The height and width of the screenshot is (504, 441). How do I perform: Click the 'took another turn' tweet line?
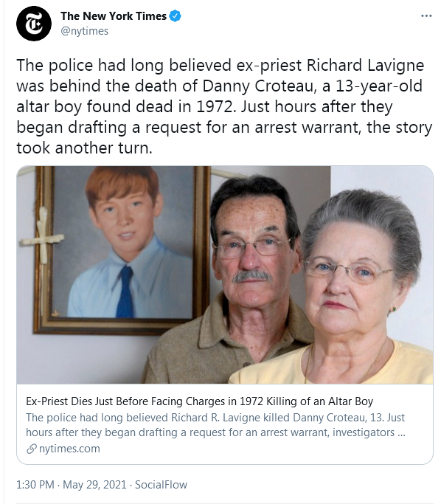click(85, 148)
